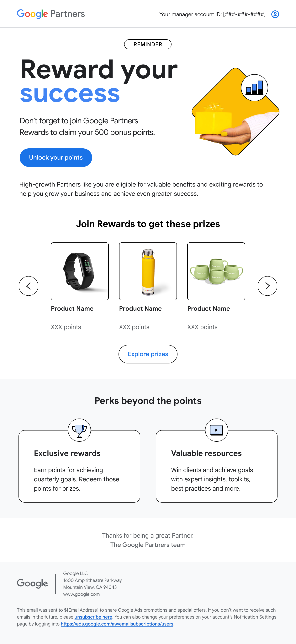The width and height of the screenshot is (296, 644).
Task: Show previous prizes with left arrow
Action: click(x=29, y=286)
